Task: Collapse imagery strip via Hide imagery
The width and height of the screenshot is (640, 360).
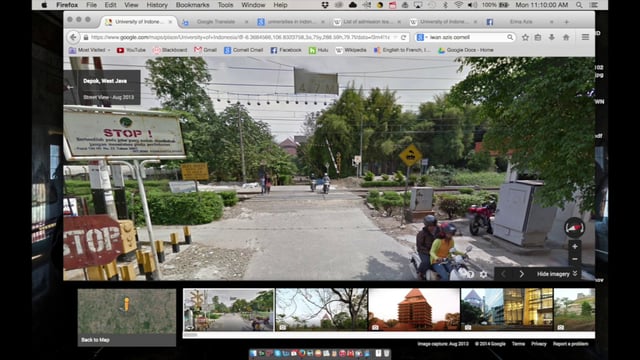Action: 557,274
